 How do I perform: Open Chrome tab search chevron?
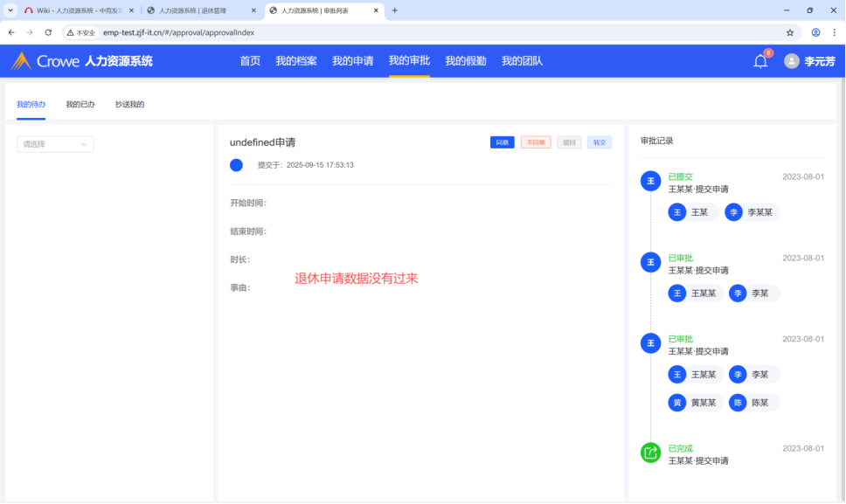[x=10, y=10]
